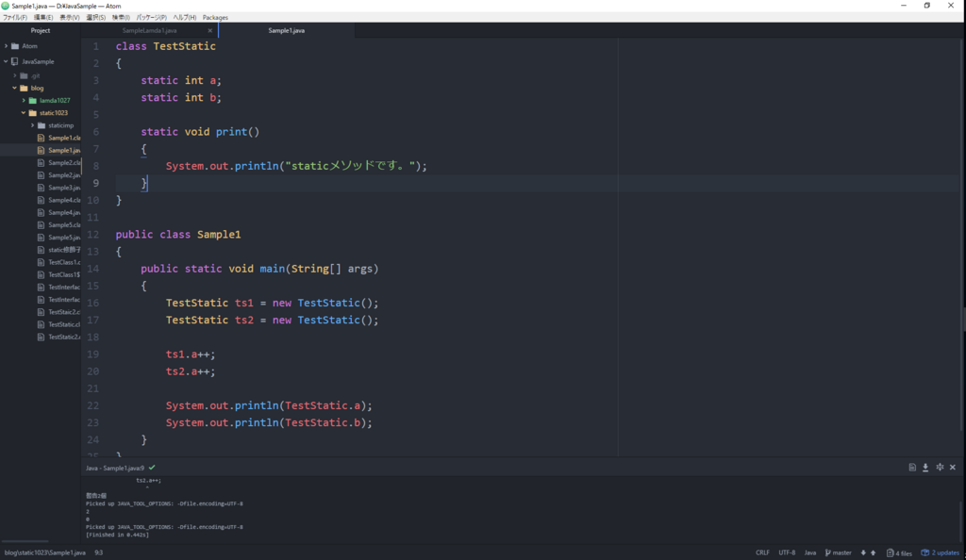
Task: Click line number 16 in gutter
Action: pos(93,303)
